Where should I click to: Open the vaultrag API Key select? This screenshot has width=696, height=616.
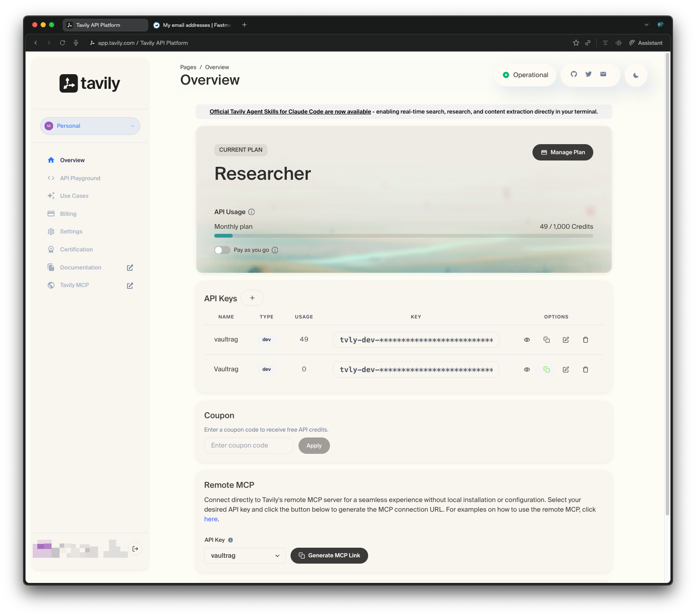[x=245, y=556]
